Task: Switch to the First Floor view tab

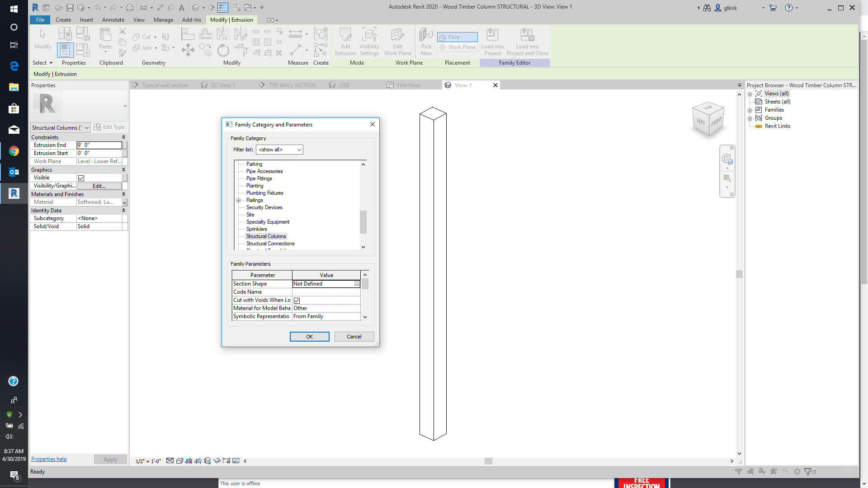Action: pyautogui.click(x=408, y=85)
